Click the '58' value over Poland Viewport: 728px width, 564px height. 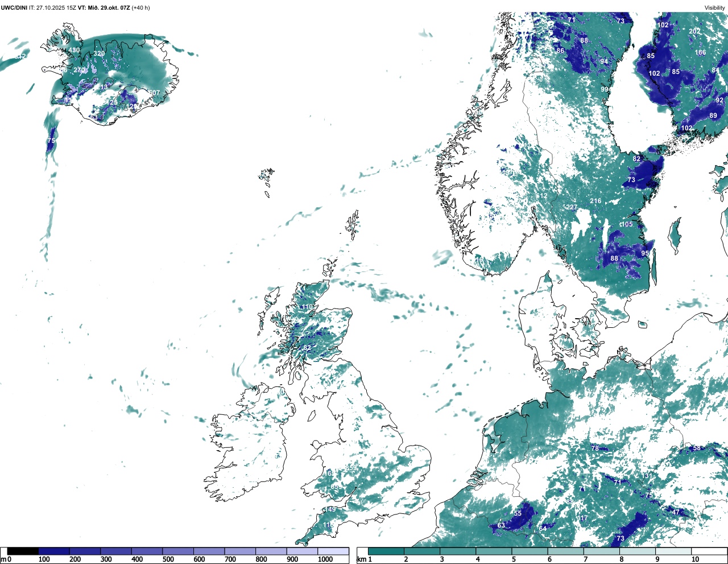697,448
